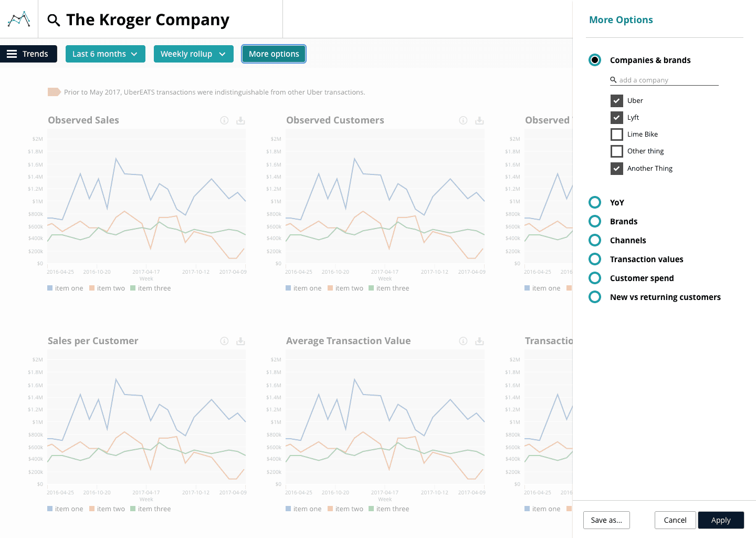Select the Channels radio option
This screenshot has width=756, height=538.
[x=595, y=240]
